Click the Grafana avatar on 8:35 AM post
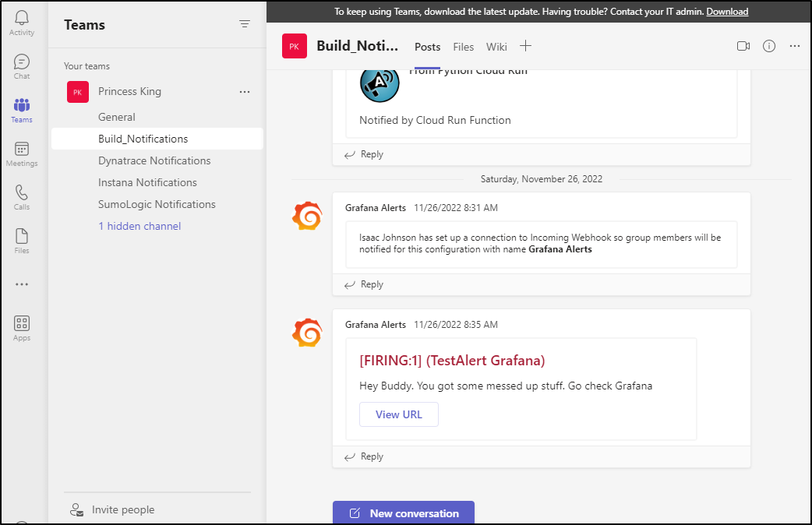Image resolution: width=812 pixels, height=525 pixels. coord(307,333)
